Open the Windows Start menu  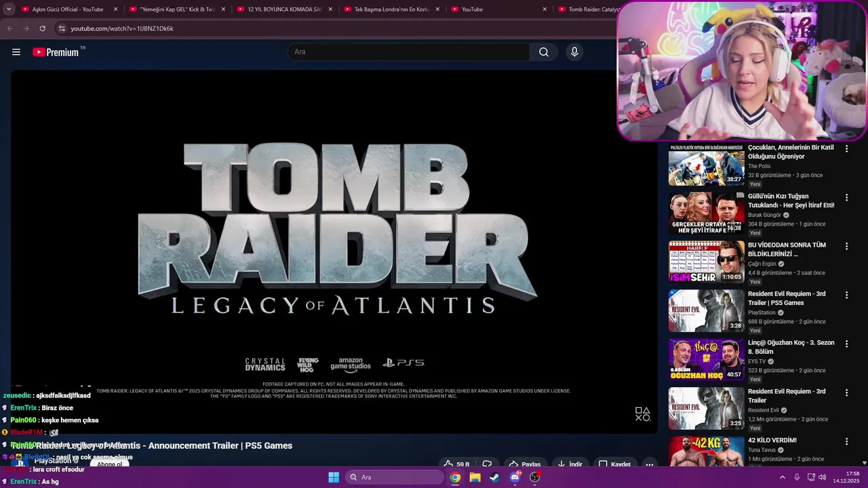[334, 477]
